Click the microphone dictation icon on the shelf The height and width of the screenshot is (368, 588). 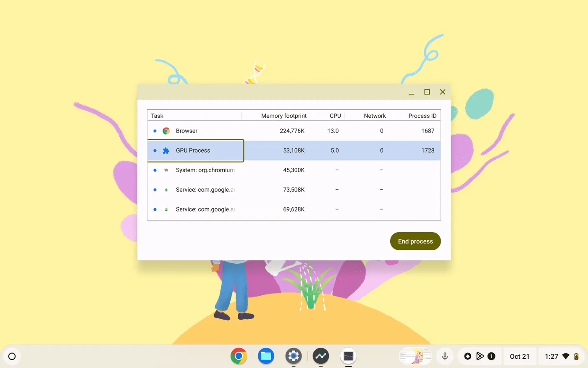tap(445, 356)
